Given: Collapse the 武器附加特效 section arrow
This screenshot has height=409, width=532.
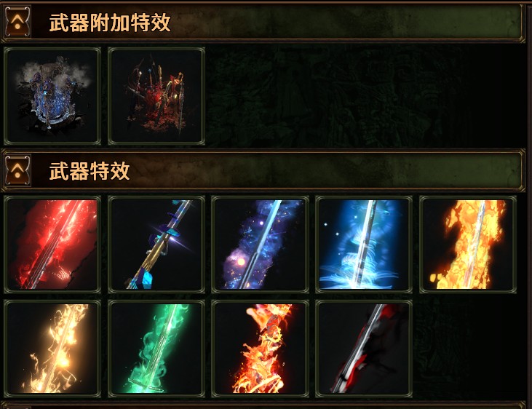Looking at the screenshot, I should click(x=17, y=21).
